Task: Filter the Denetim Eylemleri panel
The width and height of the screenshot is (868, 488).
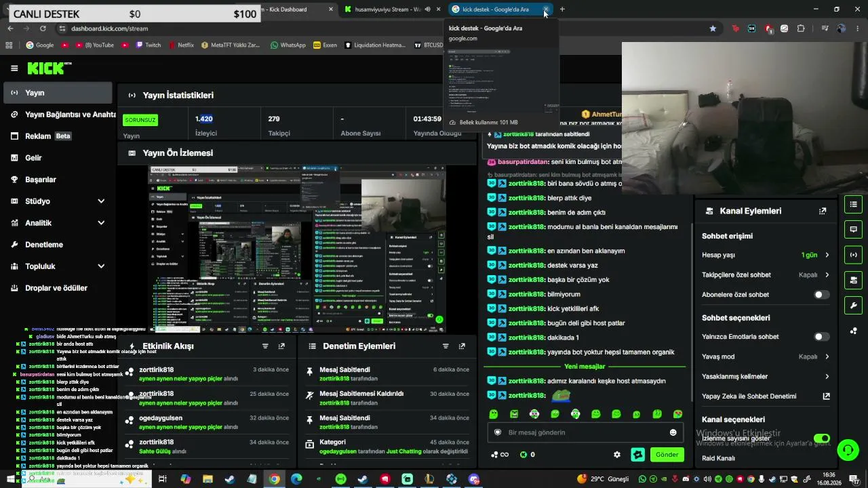Action: tap(446, 346)
